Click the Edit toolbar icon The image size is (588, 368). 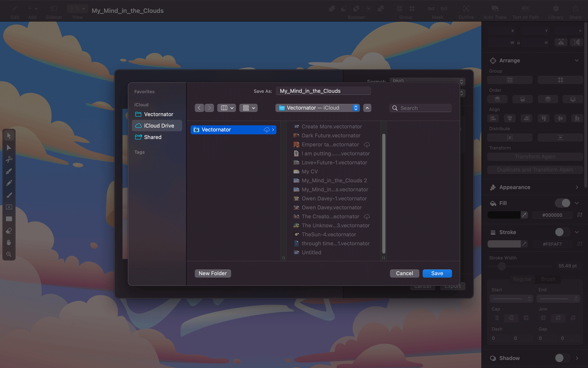tap(15, 9)
